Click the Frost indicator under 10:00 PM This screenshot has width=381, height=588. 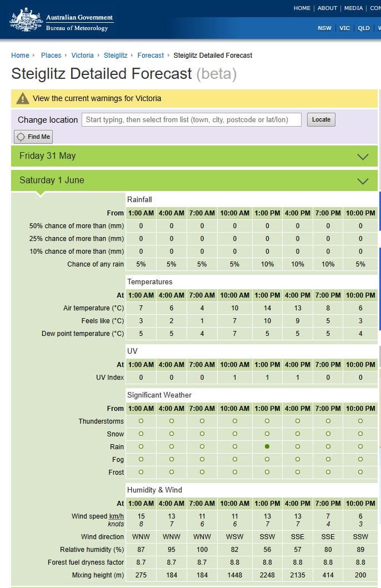pos(360,472)
